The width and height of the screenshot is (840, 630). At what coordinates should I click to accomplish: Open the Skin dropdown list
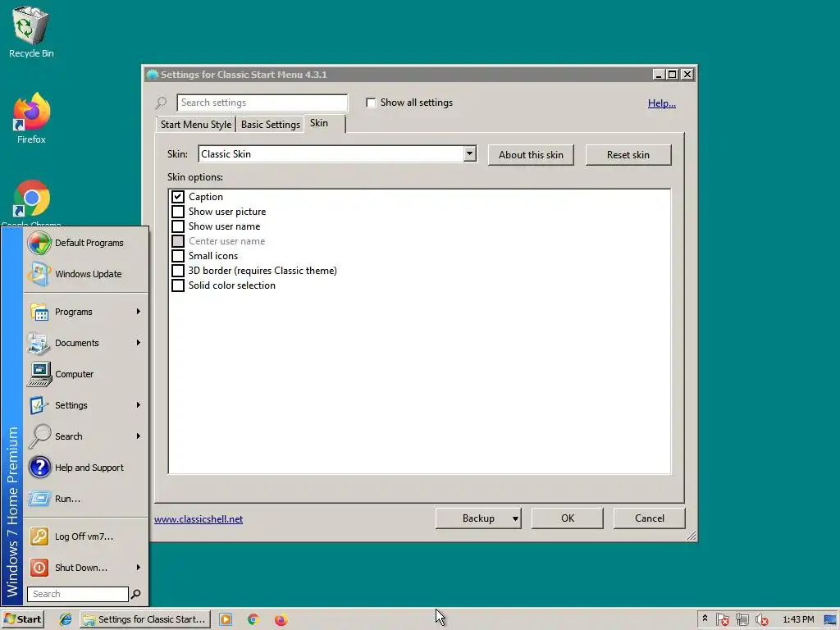tap(469, 153)
